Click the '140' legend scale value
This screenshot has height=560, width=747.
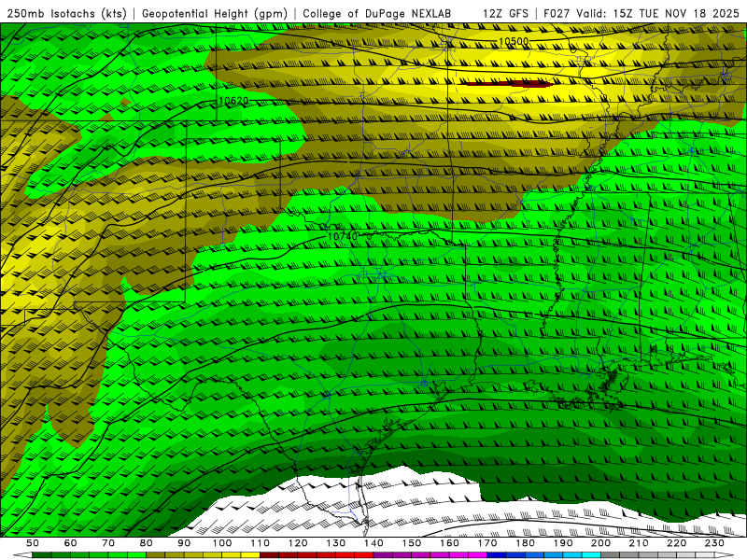(373, 543)
